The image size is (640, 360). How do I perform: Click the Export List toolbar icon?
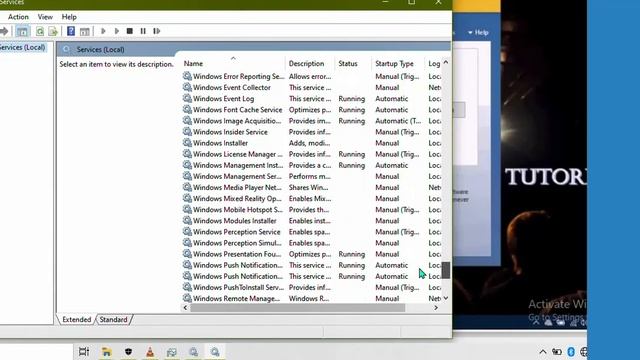pyautogui.click(x=53, y=31)
